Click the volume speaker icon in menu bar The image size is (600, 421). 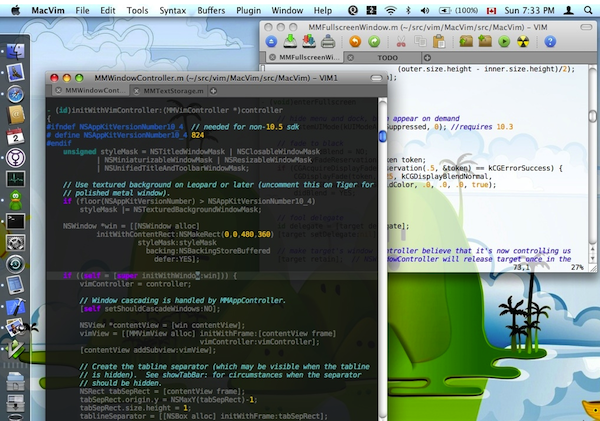click(425, 10)
